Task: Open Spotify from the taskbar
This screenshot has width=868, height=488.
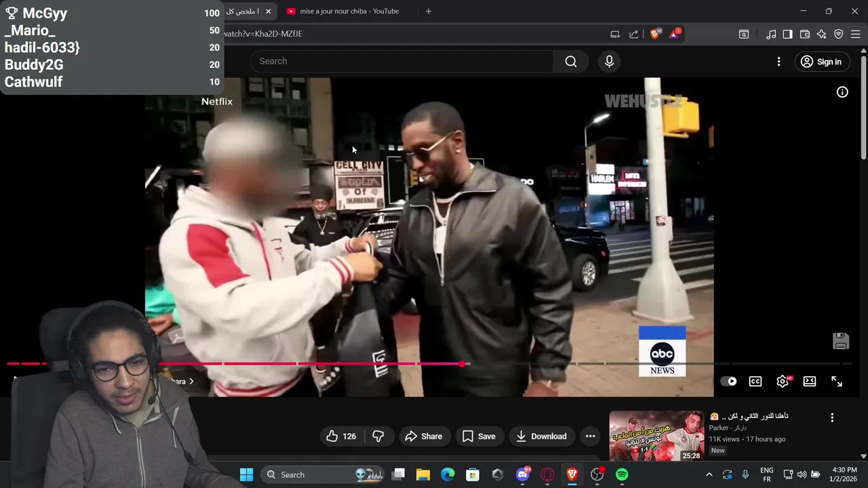Action: coord(622,474)
